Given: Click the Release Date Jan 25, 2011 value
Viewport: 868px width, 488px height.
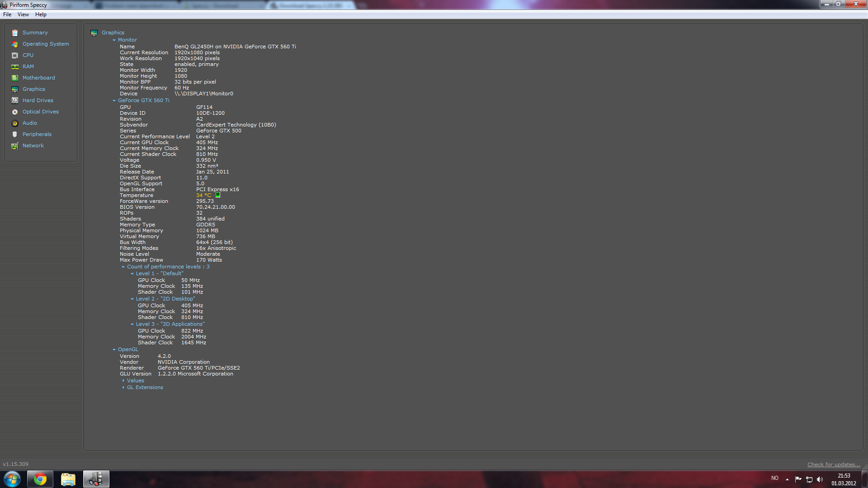Looking at the screenshot, I should tap(212, 172).
